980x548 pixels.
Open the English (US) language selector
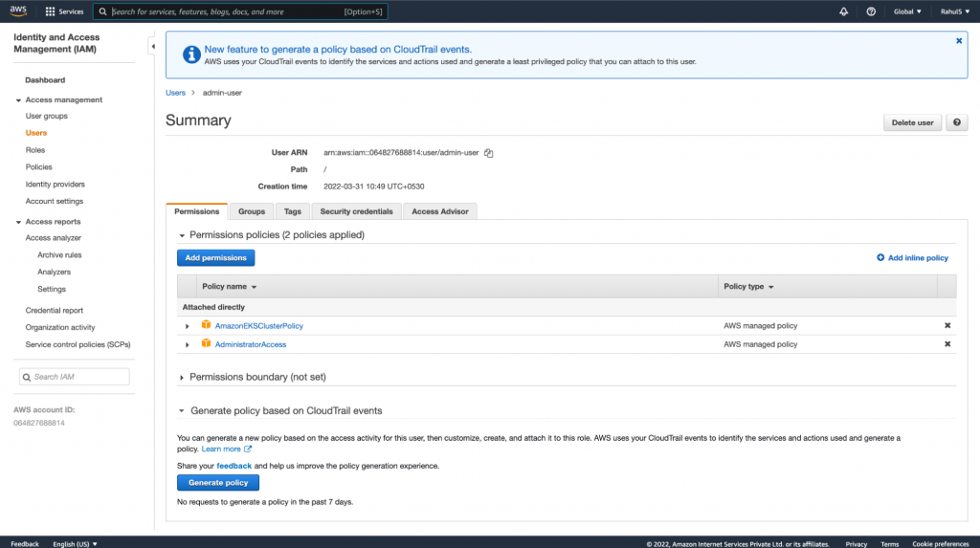[x=75, y=543]
